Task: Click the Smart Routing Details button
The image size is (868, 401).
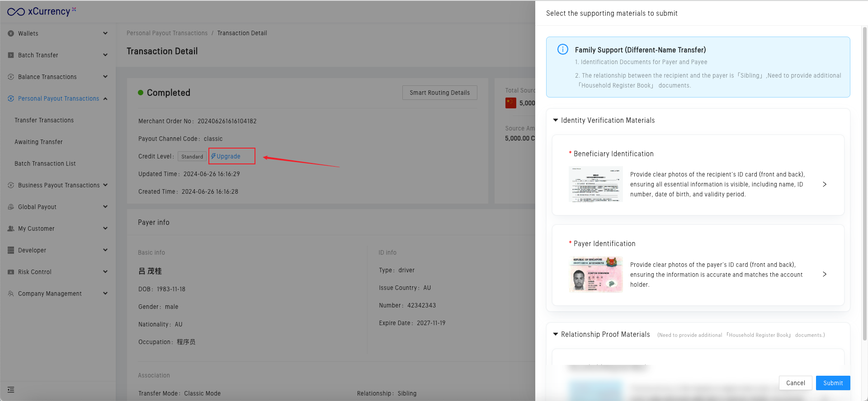Action: [440, 93]
